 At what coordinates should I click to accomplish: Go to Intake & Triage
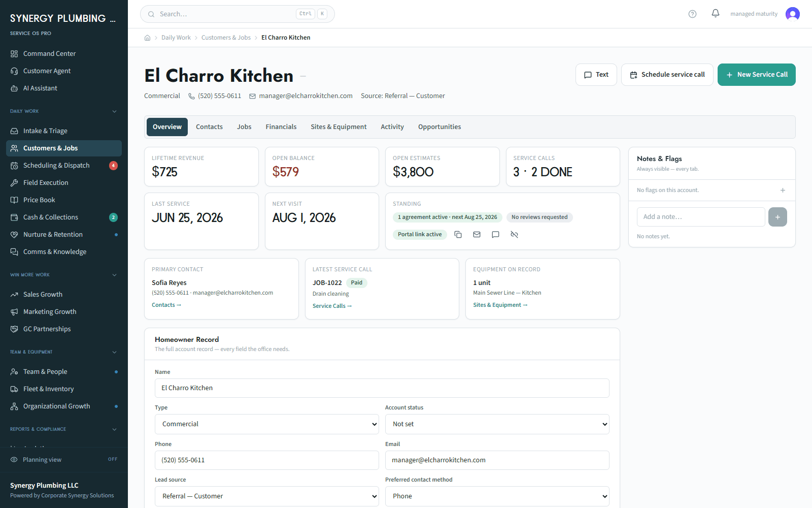point(64,131)
